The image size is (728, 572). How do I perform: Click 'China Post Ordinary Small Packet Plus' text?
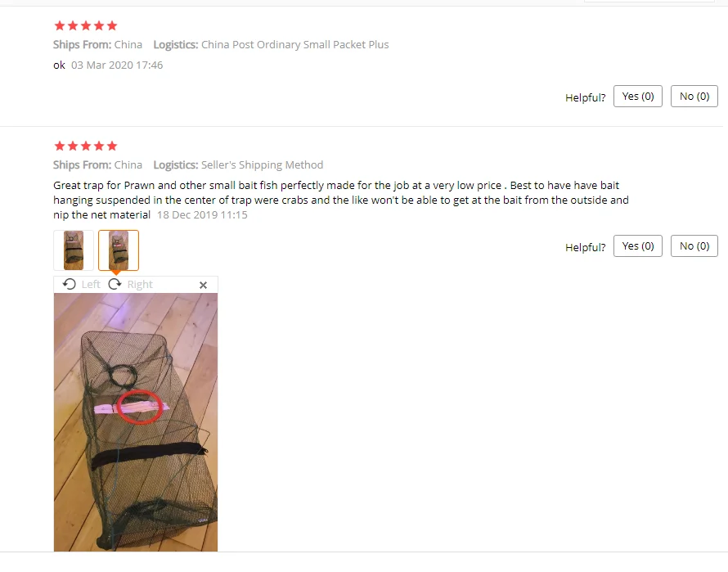click(x=294, y=45)
